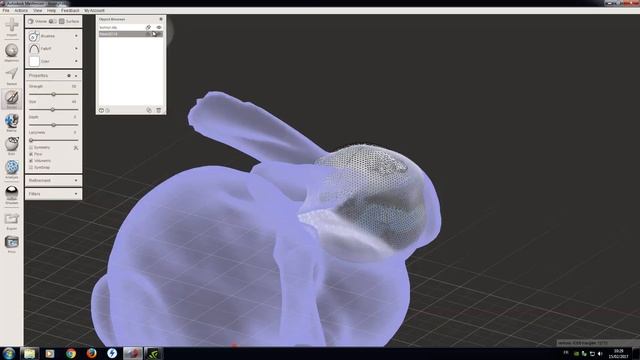Expand the Brushes dropdown arrow
This screenshot has width=640, height=360.
[76, 36]
